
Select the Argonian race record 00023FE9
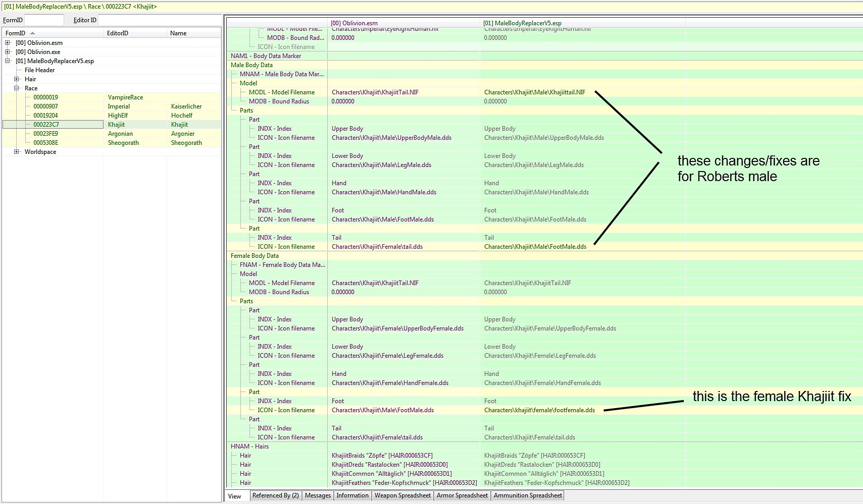tap(112, 134)
